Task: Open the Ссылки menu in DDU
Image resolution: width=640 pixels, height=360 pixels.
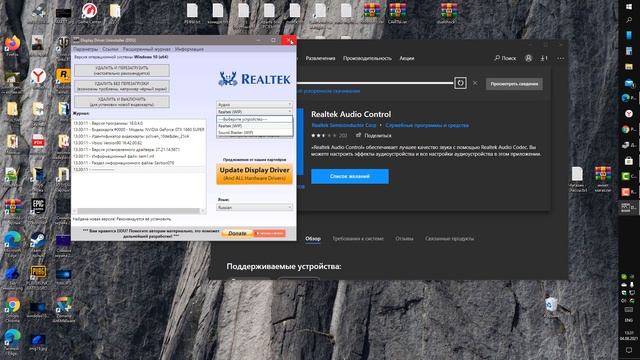Action: coord(110,49)
